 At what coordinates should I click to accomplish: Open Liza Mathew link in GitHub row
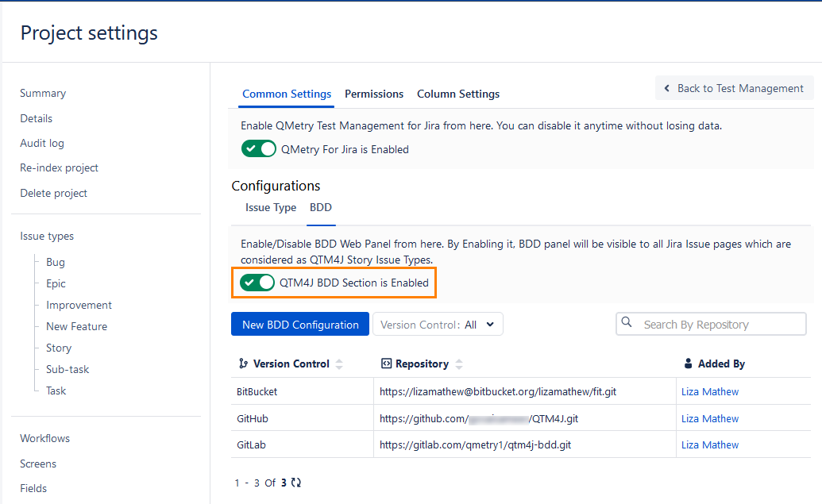[x=710, y=418]
